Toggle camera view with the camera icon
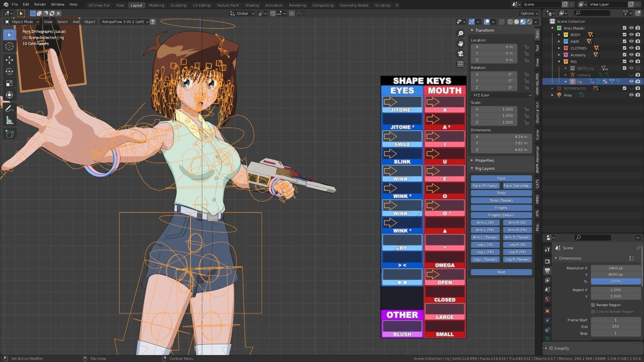Viewport: 644px width, 362px height. click(461, 54)
